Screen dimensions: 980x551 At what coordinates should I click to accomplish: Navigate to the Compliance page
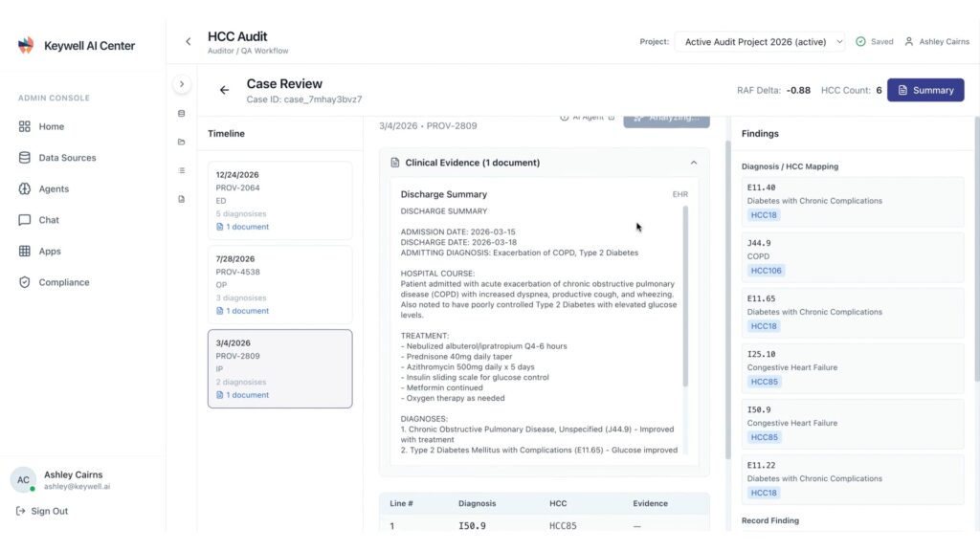(x=63, y=282)
